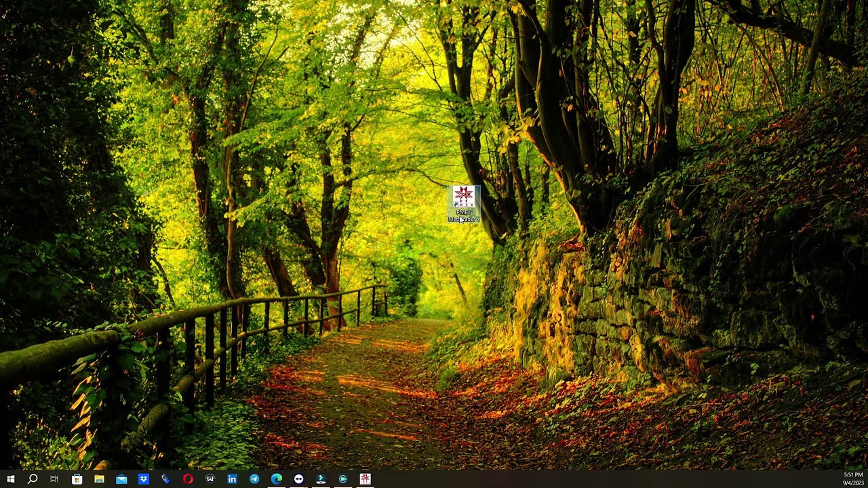Open the screen recorder icon in taskbar
Screen dimensions: 868x488
[x=343, y=479]
